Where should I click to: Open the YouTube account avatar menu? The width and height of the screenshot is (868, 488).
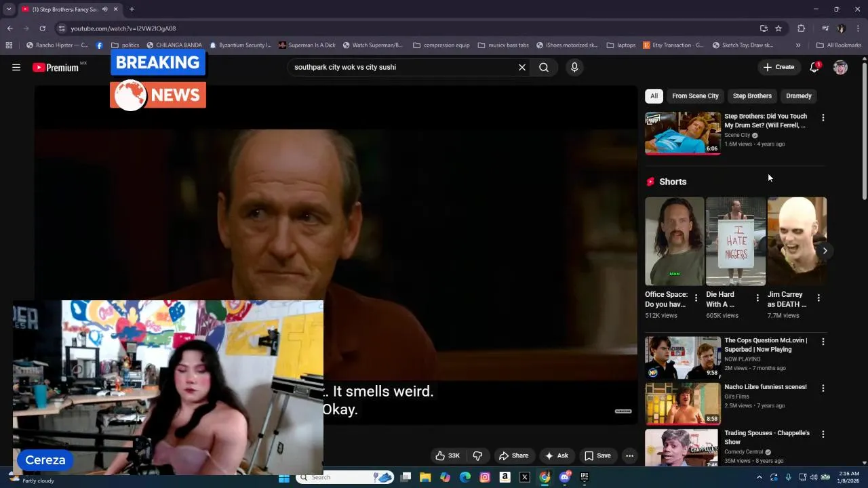(x=840, y=67)
